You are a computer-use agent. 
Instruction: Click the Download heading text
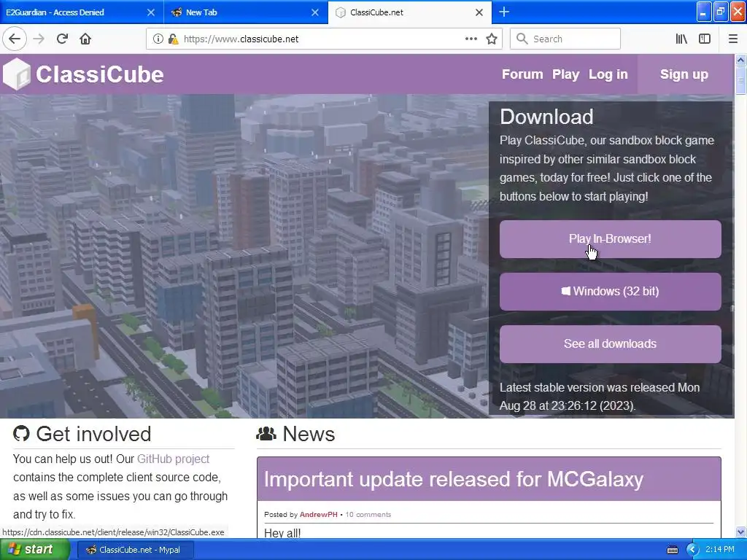[x=546, y=117]
